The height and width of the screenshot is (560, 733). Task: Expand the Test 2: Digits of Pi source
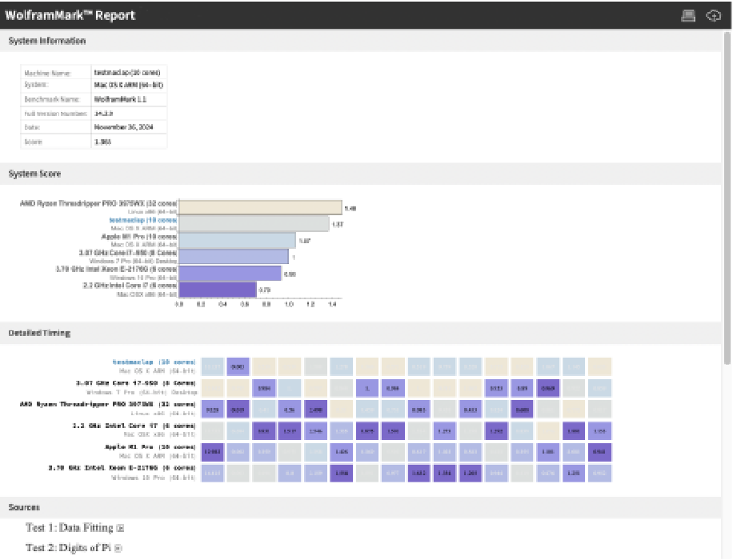pos(118,548)
